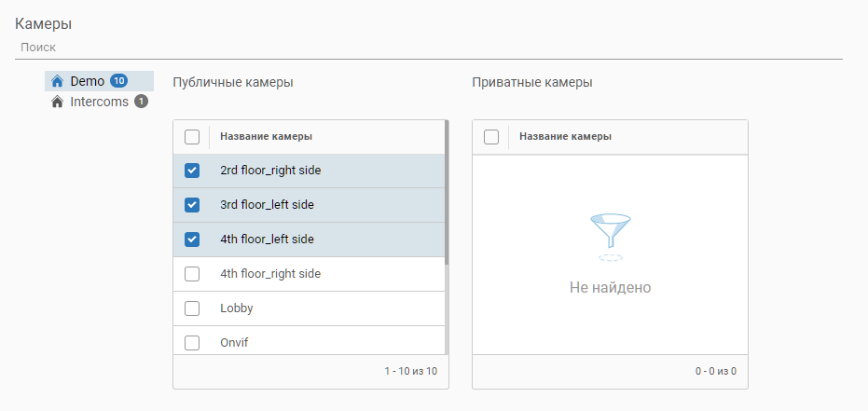Select the Demo tree item
This screenshot has height=411, width=868.
point(88,81)
